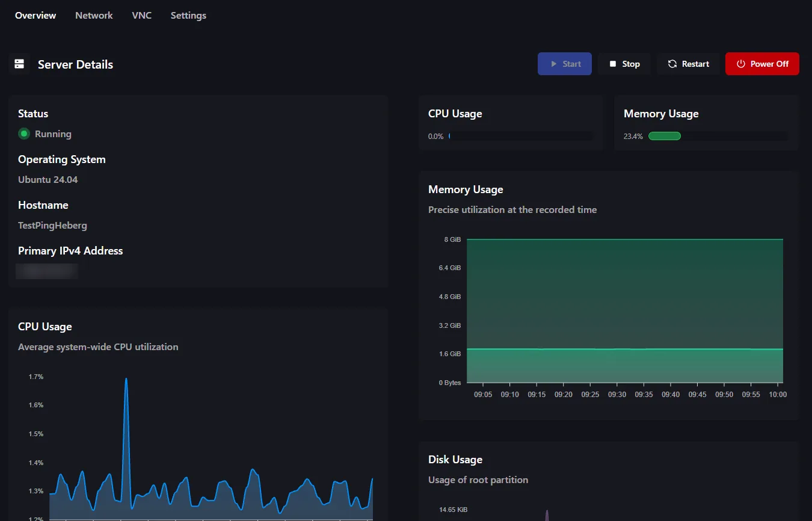Click the Power Off power icon
This screenshot has height=521, width=812.
tap(741, 64)
